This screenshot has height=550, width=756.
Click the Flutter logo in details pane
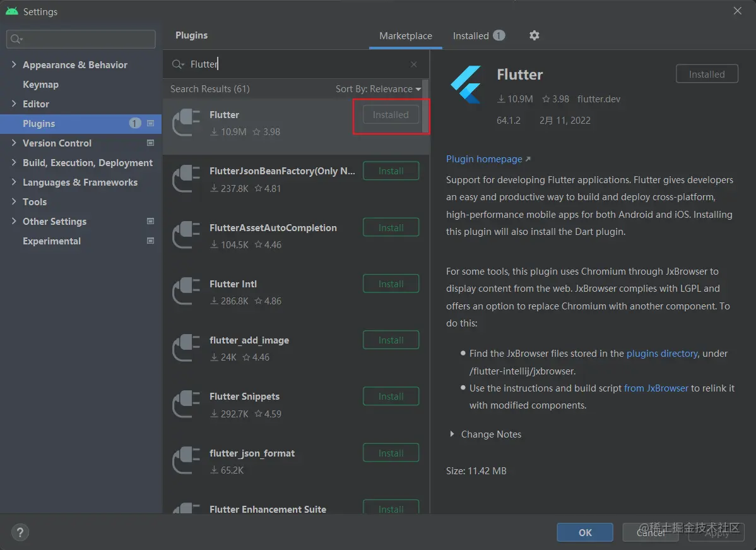tap(467, 85)
